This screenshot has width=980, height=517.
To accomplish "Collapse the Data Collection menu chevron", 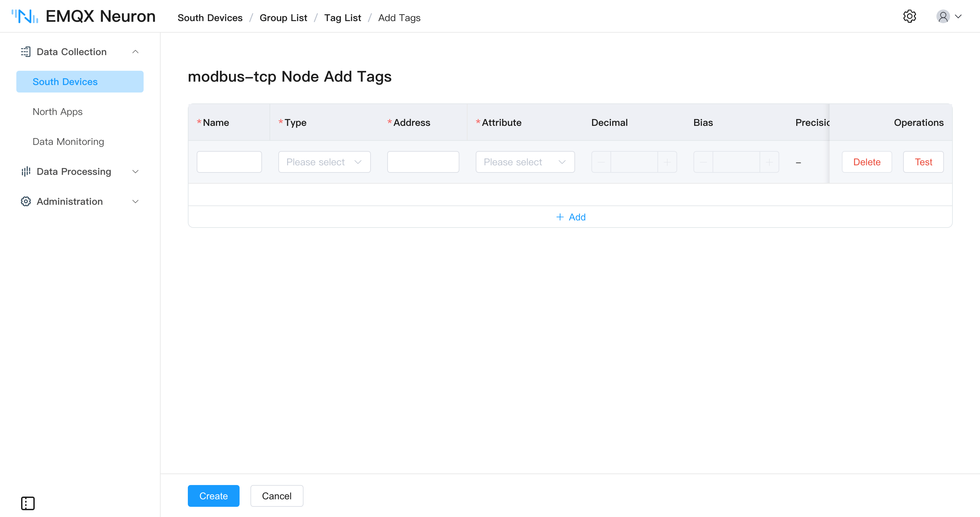I will tap(135, 52).
